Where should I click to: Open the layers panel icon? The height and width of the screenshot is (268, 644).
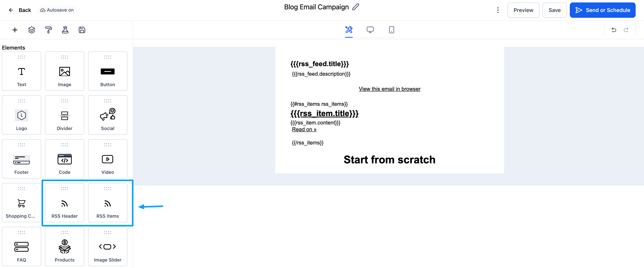pos(31,30)
